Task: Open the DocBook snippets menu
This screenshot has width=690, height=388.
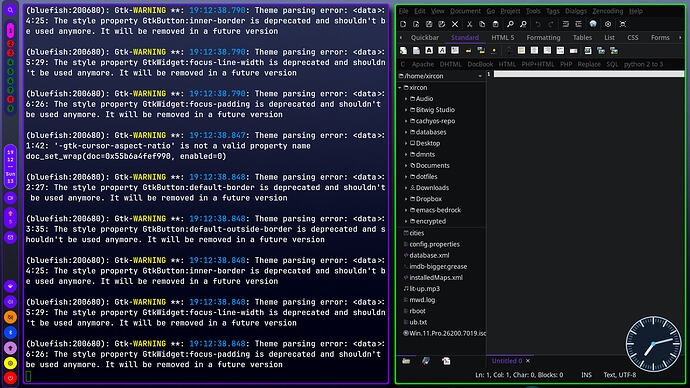Action: tap(480, 64)
